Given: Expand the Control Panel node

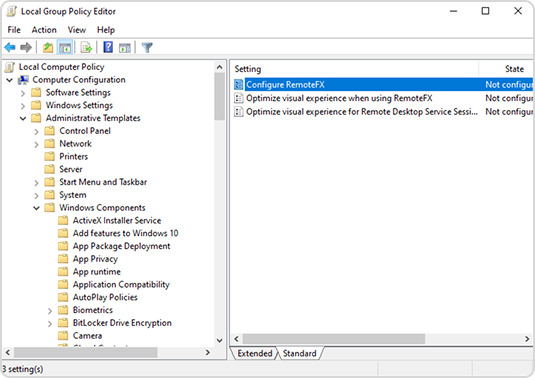Looking at the screenshot, I should pyautogui.click(x=36, y=132).
